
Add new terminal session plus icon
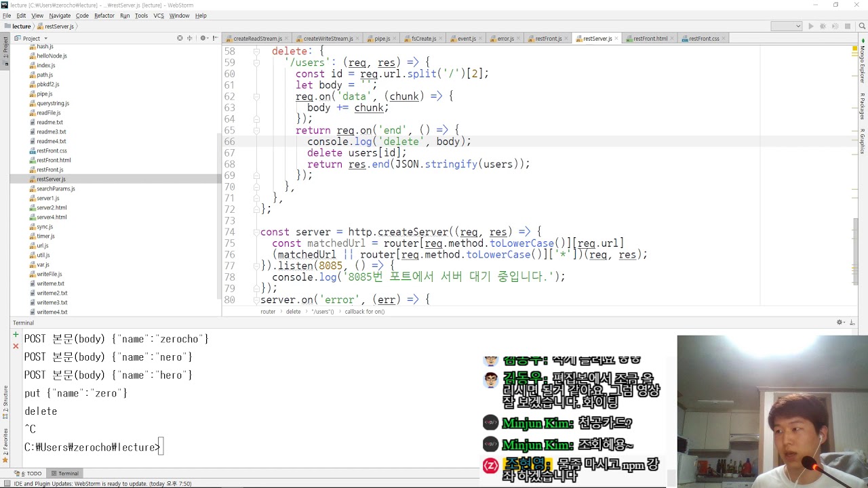(x=16, y=335)
